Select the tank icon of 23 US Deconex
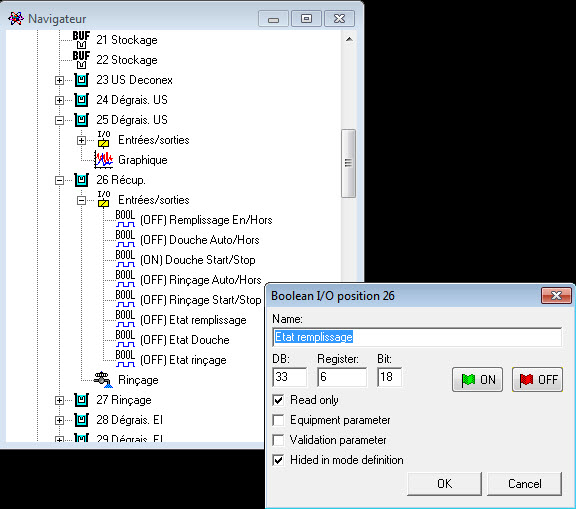This screenshot has width=576, height=509. pos(82,80)
